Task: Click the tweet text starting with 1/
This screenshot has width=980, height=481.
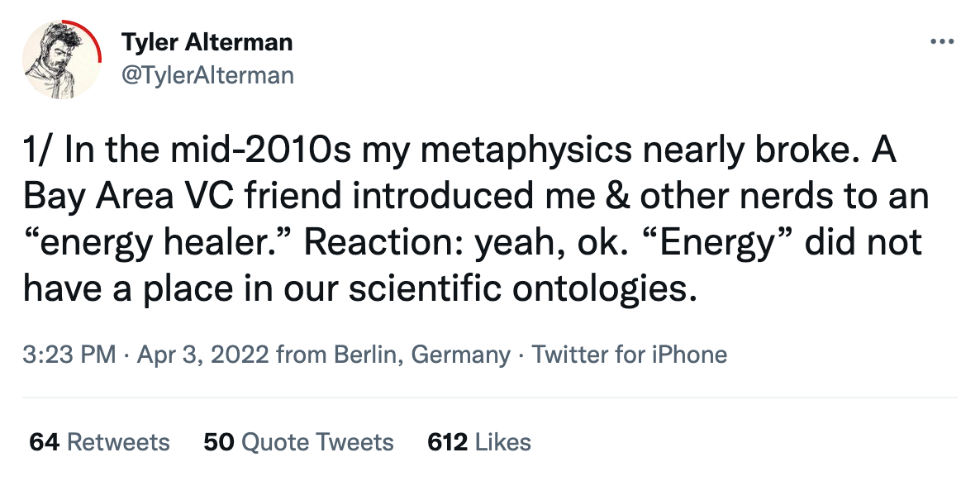Action: 476,220
